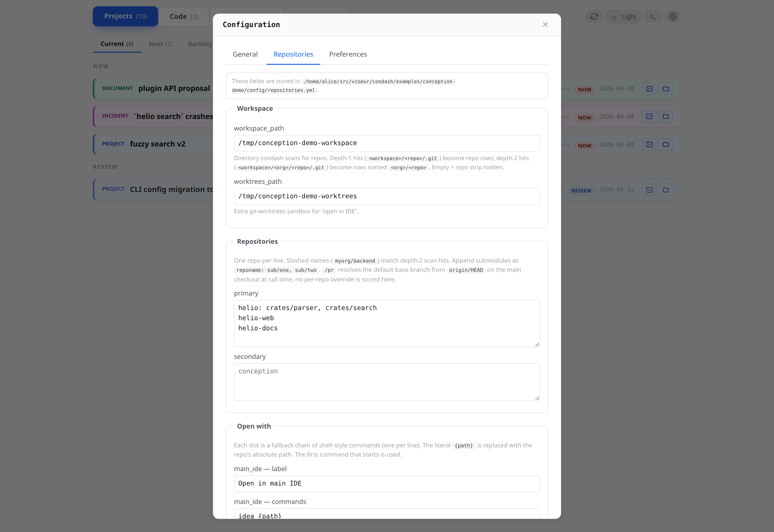Switch to the General tab
This screenshot has height=532, width=774.
tap(245, 54)
